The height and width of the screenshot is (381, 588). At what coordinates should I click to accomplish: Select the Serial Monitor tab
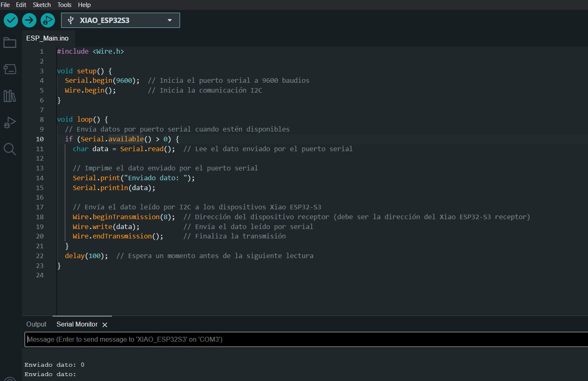pyautogui.click(x=77, y=324)
